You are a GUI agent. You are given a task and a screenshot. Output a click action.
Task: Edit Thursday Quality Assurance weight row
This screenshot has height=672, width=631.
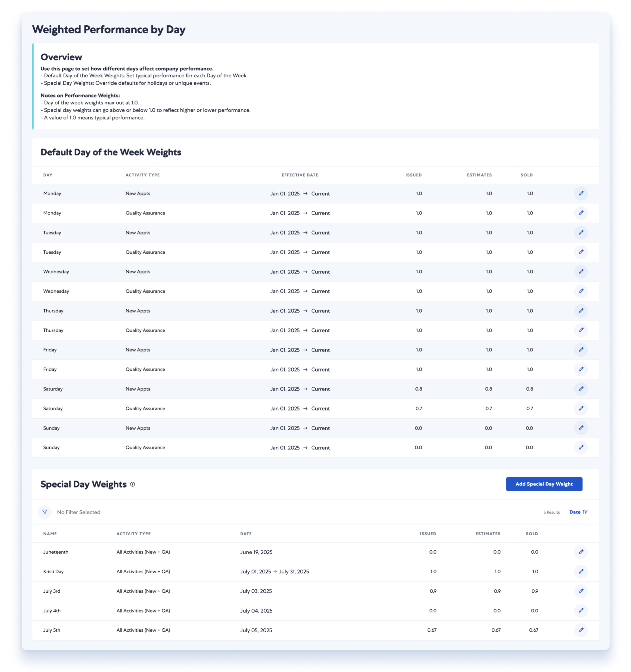click(x=581, y=330)
